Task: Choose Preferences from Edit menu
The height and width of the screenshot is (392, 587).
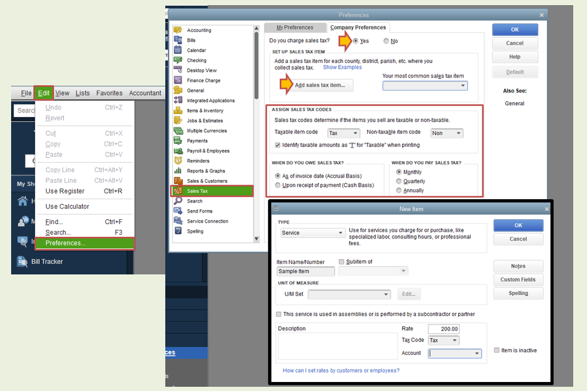Action: (85, 243)
